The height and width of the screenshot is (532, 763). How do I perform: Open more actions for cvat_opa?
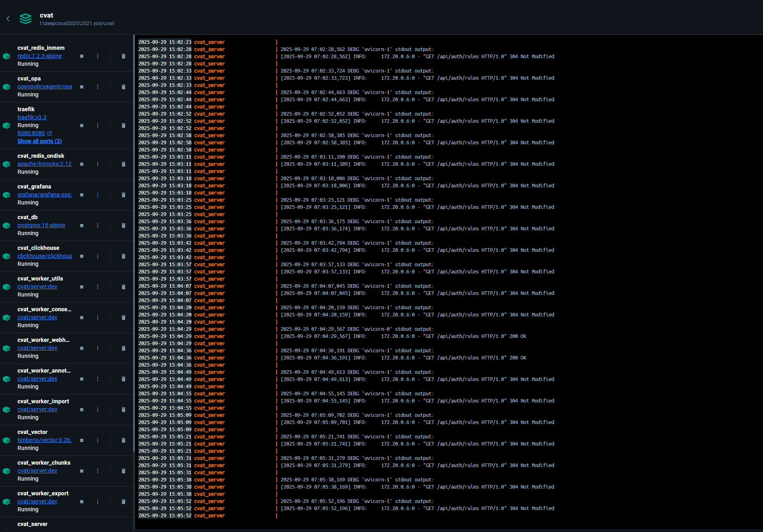pos(98,87)
